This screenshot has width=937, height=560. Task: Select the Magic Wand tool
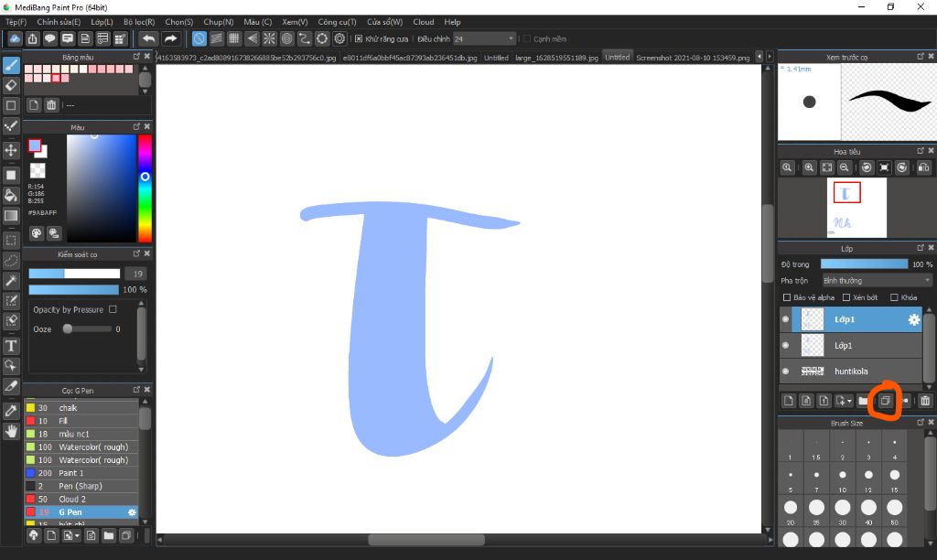click(11, 281)
